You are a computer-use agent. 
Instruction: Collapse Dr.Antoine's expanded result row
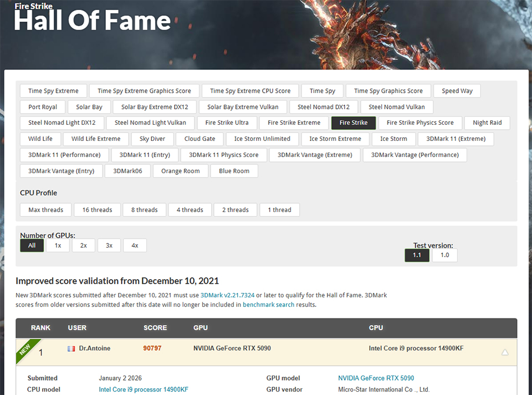(504, 352)
